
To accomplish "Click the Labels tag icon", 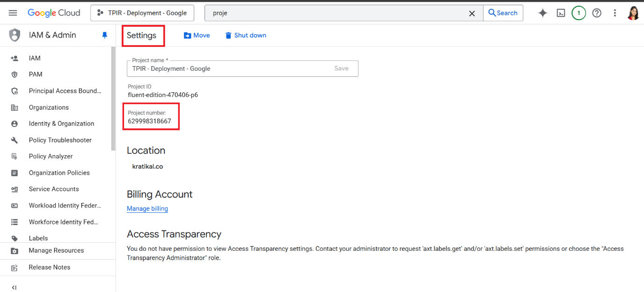I will [15, 238].
